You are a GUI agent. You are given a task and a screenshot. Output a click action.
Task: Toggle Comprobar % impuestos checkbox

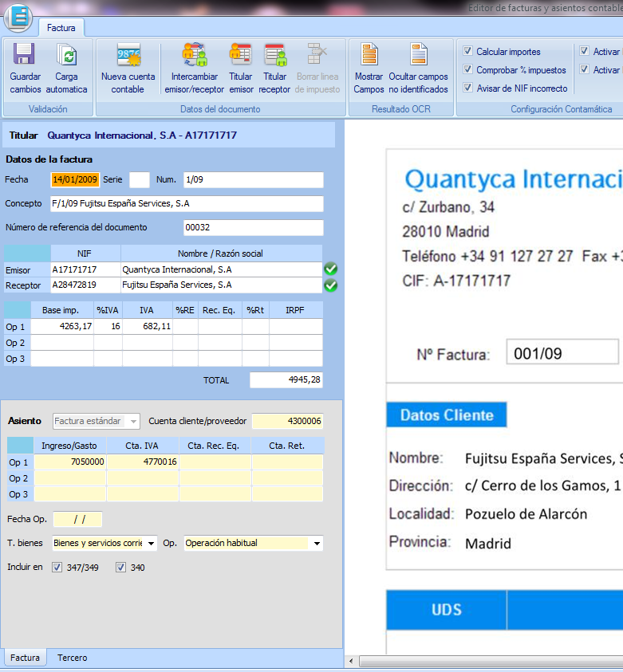(x=467, y=69)
